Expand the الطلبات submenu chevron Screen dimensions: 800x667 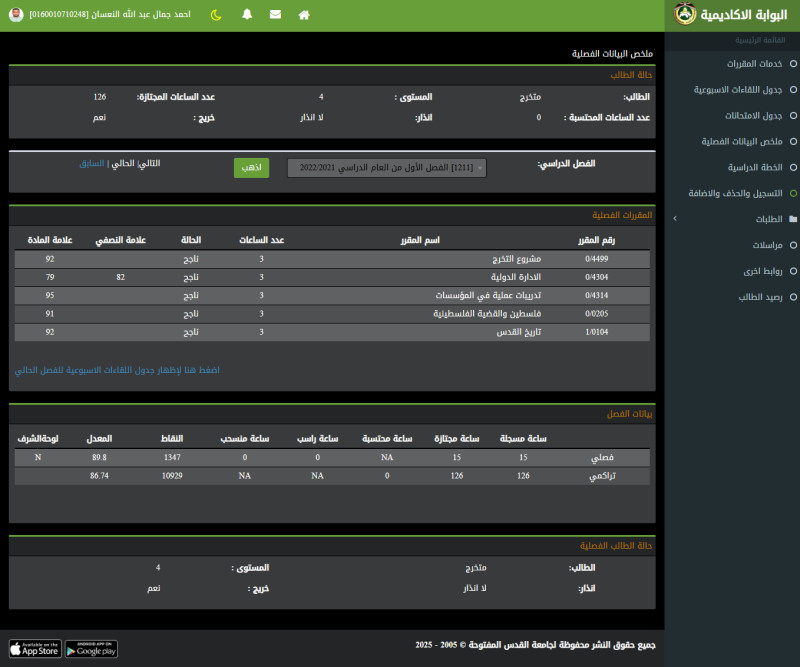[x=675, y=218]
